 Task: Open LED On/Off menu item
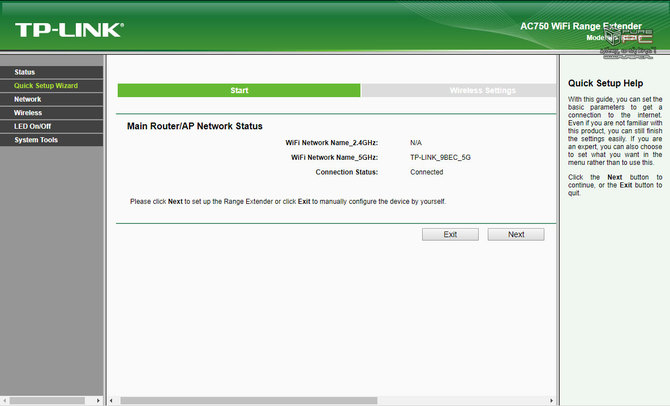click(51, 127)
